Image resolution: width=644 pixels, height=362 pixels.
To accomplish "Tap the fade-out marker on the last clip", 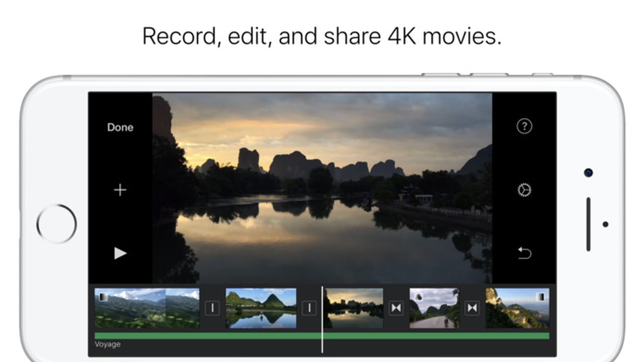I will click(x=541, y=297).
